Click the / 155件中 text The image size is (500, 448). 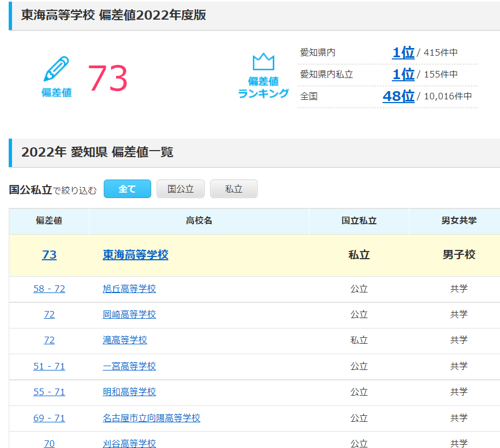tap(437, 75)
